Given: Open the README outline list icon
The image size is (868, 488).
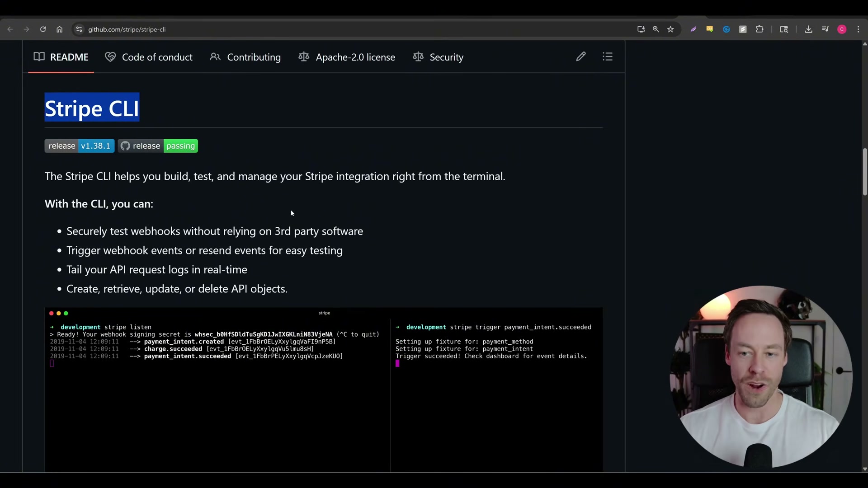Looking at the screenshot, I should [608, 56].
